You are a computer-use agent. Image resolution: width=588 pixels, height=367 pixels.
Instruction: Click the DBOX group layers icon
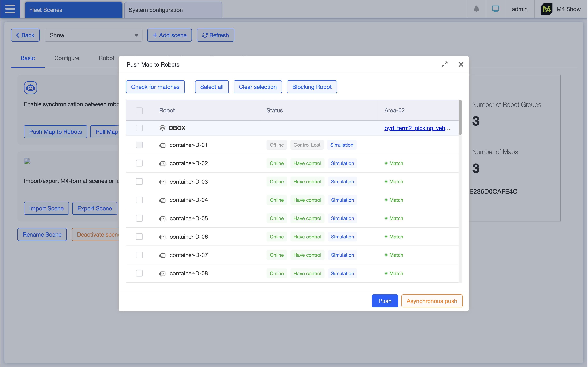point(162,128)
